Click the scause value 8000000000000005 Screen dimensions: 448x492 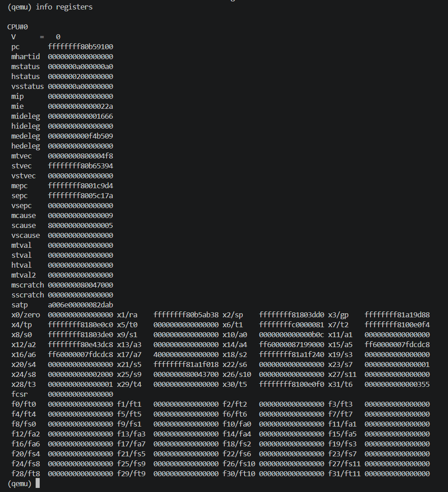pos(80,225)
